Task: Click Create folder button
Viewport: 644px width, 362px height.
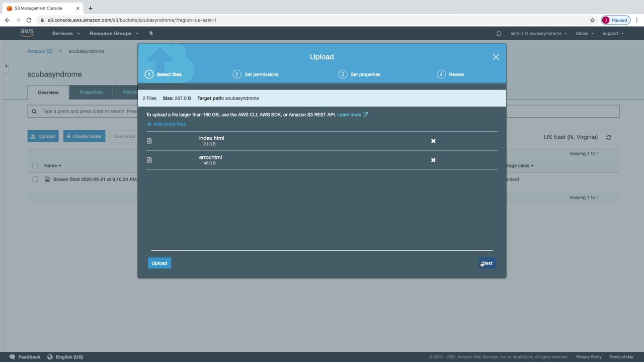Action: (x=84, y=136)
